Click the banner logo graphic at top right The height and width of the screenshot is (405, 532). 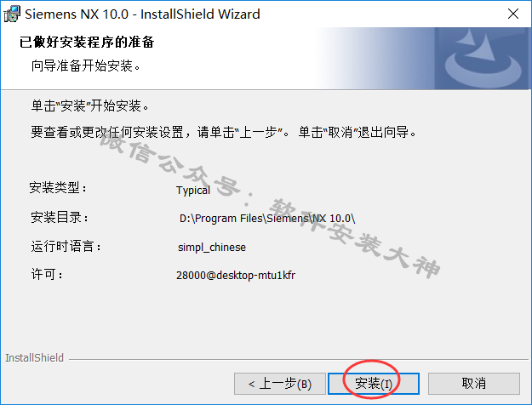[x=483, y=59]
